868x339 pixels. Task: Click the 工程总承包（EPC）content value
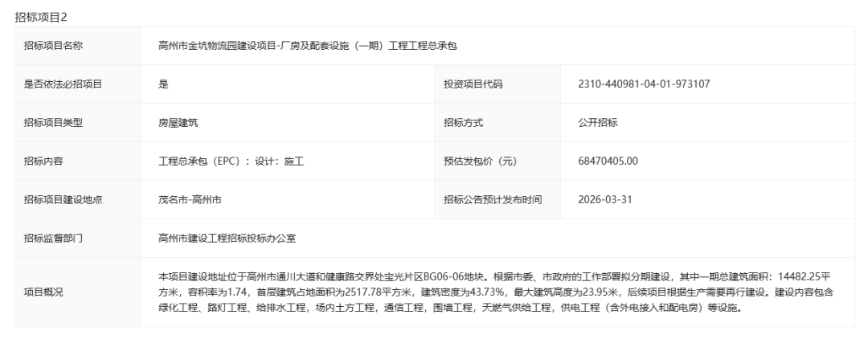[x=231, y=161]
